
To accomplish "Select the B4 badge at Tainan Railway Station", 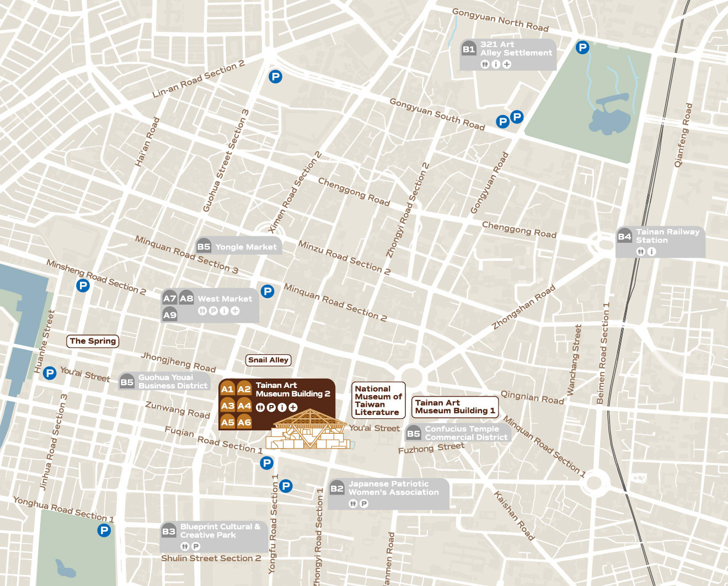I will tap(624, 237).
